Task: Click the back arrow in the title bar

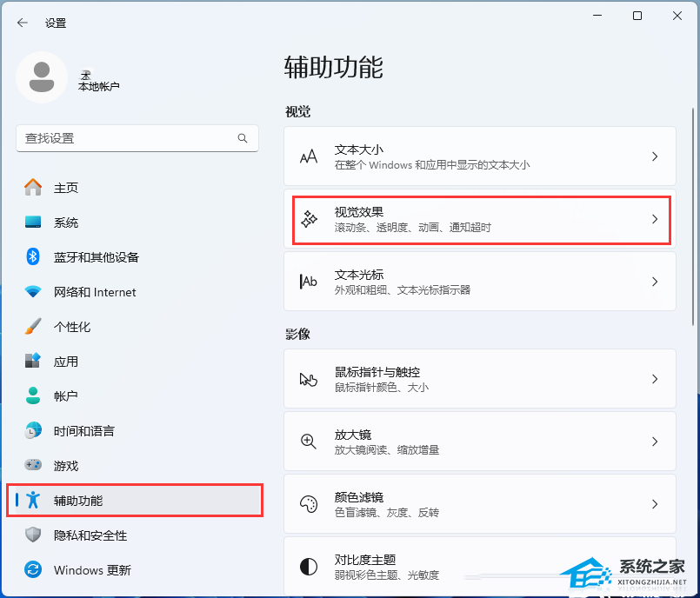Action: [x=23, y=23]
